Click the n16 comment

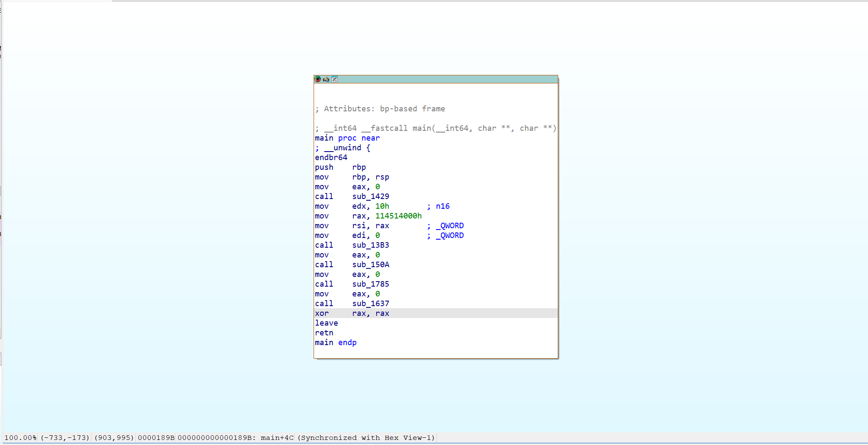443,206
